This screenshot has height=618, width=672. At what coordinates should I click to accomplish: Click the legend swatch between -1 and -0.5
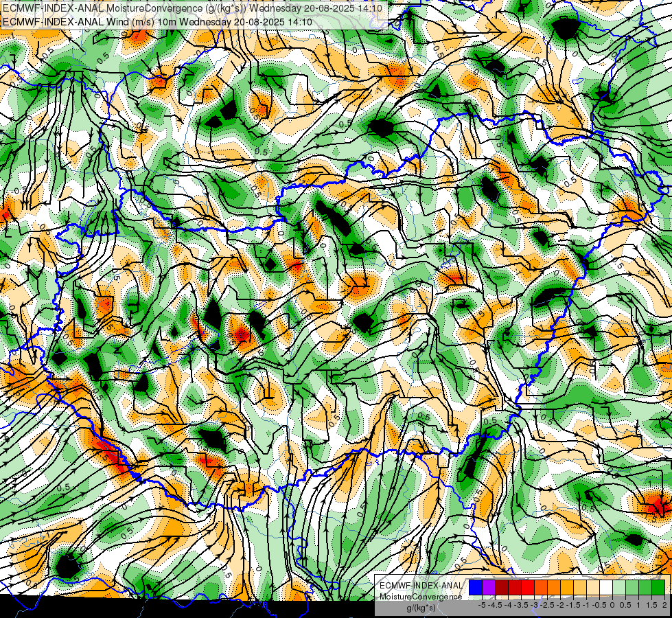(593, 588)
